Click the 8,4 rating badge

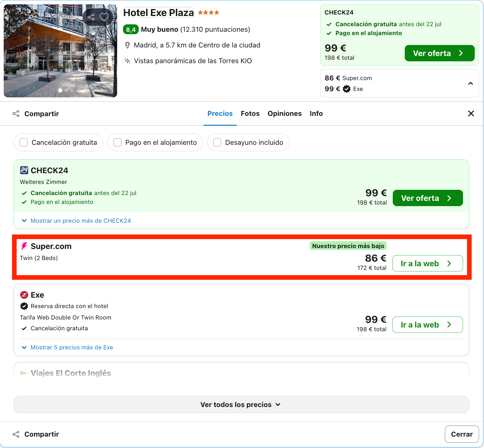(x=131, y=30)
